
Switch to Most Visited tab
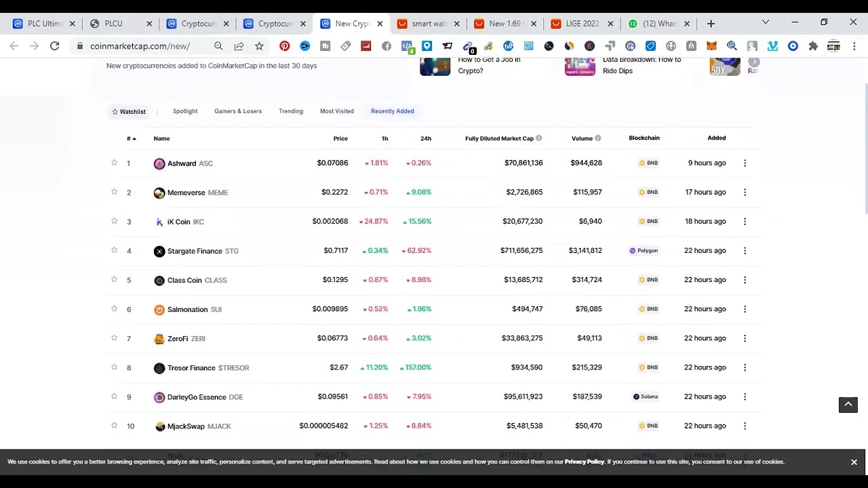(337, 111)
